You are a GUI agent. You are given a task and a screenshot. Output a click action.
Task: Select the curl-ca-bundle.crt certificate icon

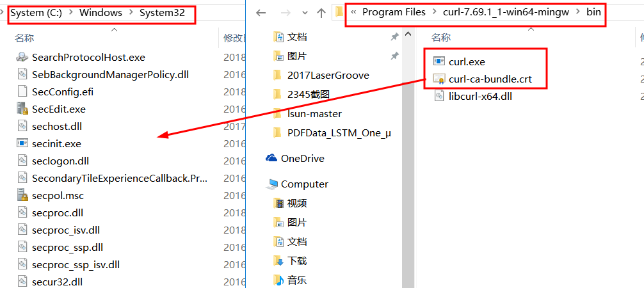pyautogui.click(x=439, y=79)
